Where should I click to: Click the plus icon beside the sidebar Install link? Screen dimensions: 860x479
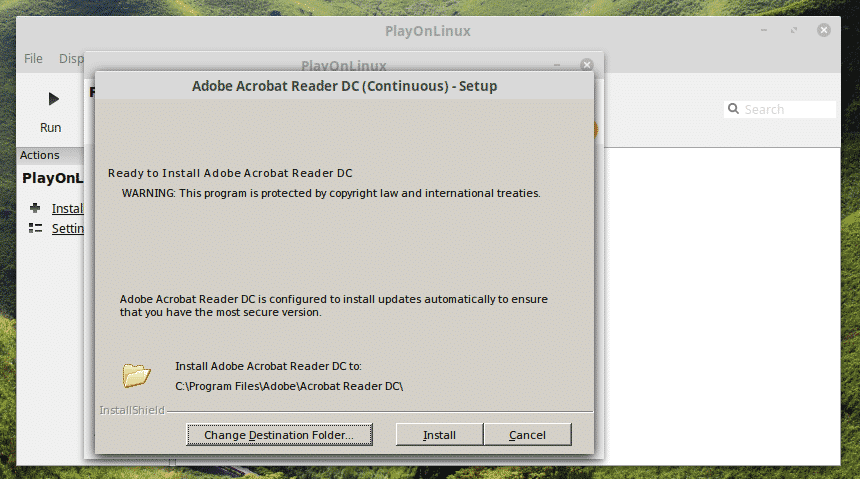click(35, 208)
